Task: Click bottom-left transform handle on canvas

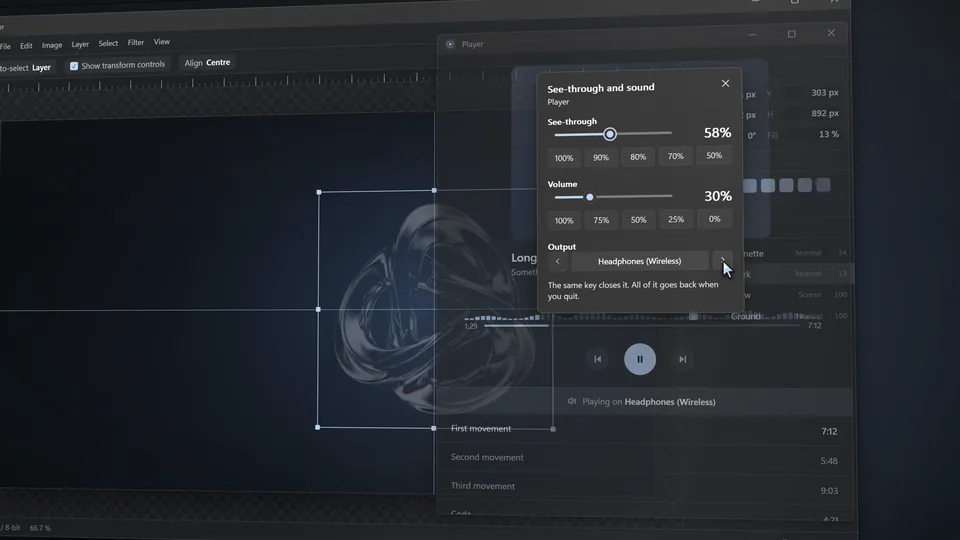Action: 317,427
